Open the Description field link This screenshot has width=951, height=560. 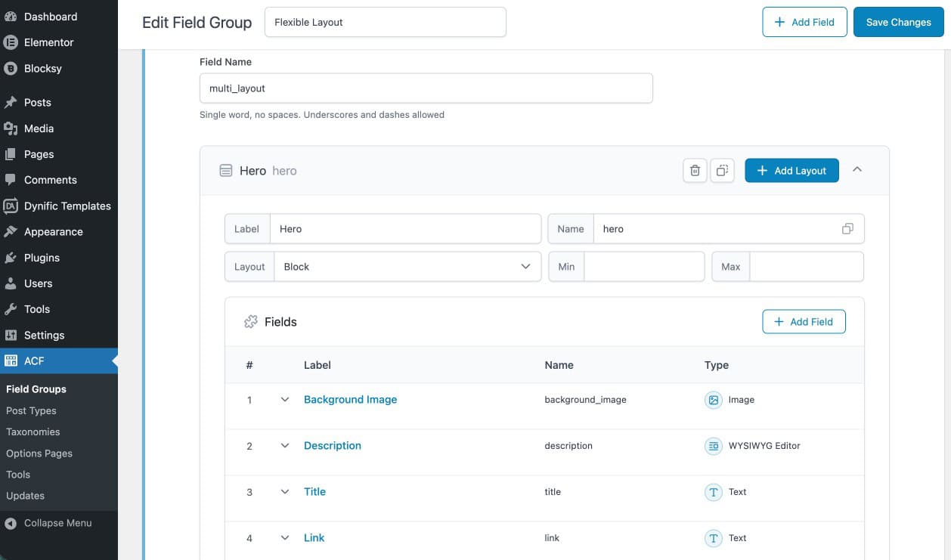click(333, 446)
